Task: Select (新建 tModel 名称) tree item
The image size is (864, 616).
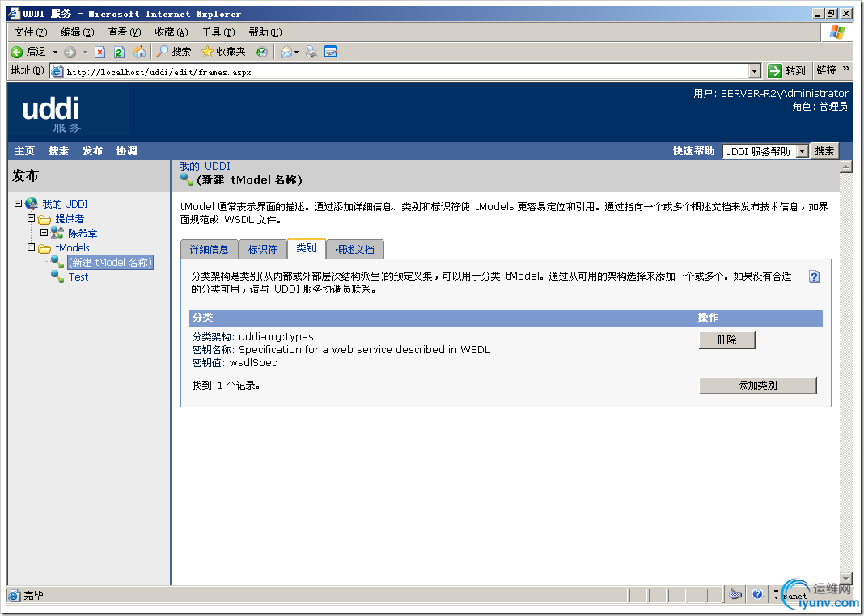Action: click(110, 263)
